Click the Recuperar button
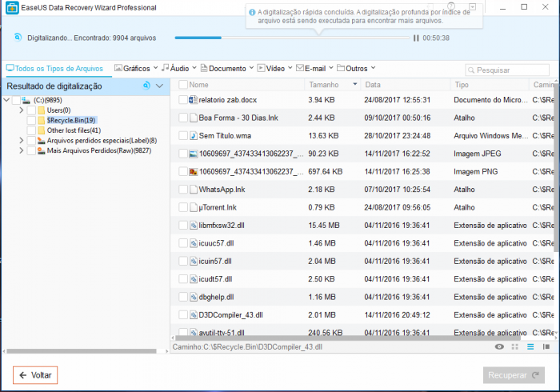The height and width of the screenshot is (392, 560). [514, 375]
